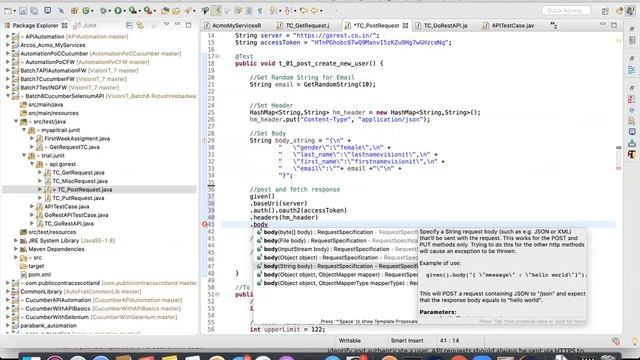Click the Next Annotation toolbar icon

click(273, 11)
